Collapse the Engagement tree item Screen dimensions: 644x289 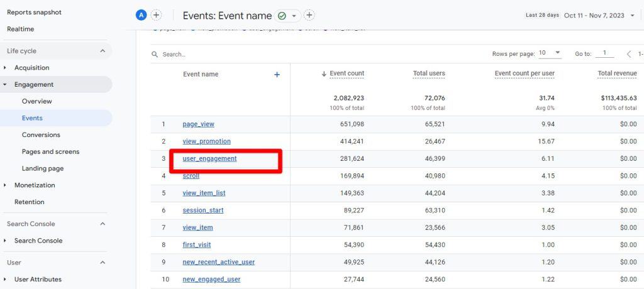coord(5,85)
